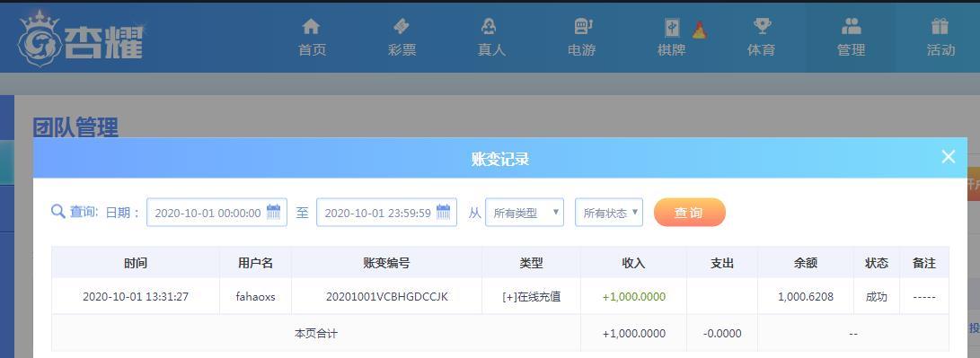Image resolution: width=980 pixels, height=358 pixels.
Task: Click username fahaoxs in the record row
Action: [256, 297]
